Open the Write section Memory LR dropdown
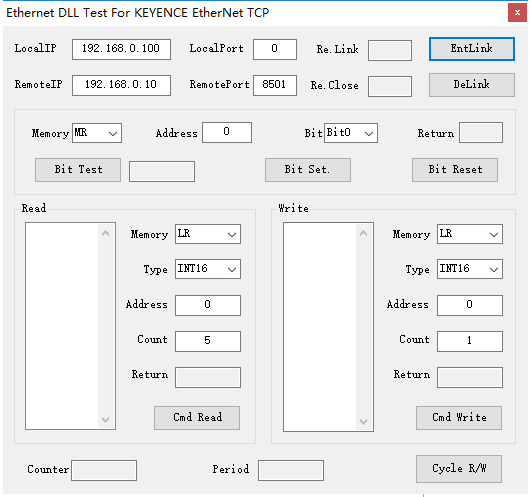Viewport: 531px width, 497px height. pos(470,234)
